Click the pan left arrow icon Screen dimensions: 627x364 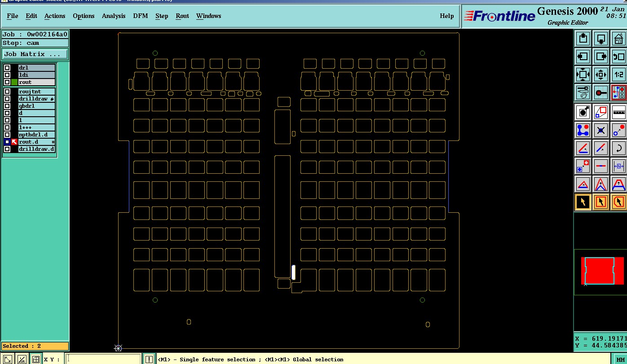coord(583,57)
